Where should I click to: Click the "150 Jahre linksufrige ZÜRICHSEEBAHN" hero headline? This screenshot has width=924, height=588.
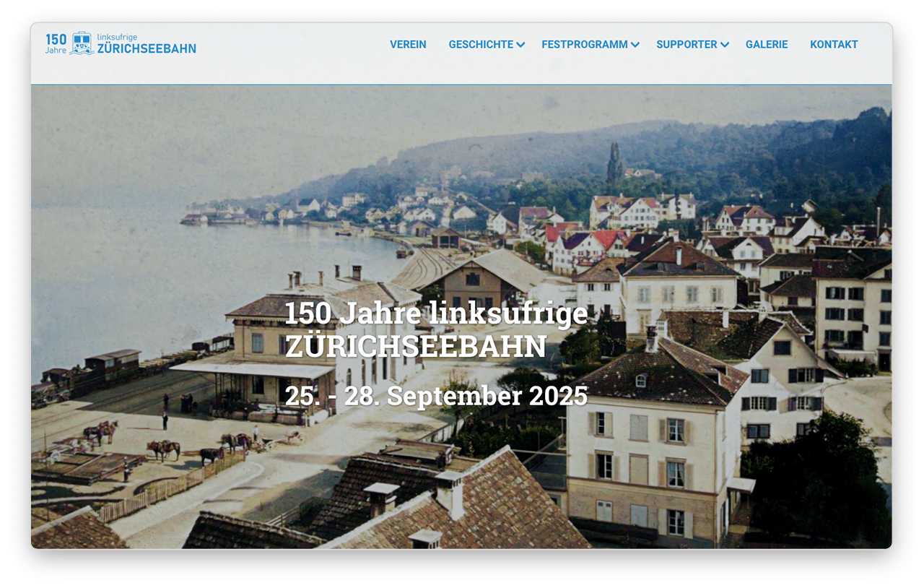435,330
